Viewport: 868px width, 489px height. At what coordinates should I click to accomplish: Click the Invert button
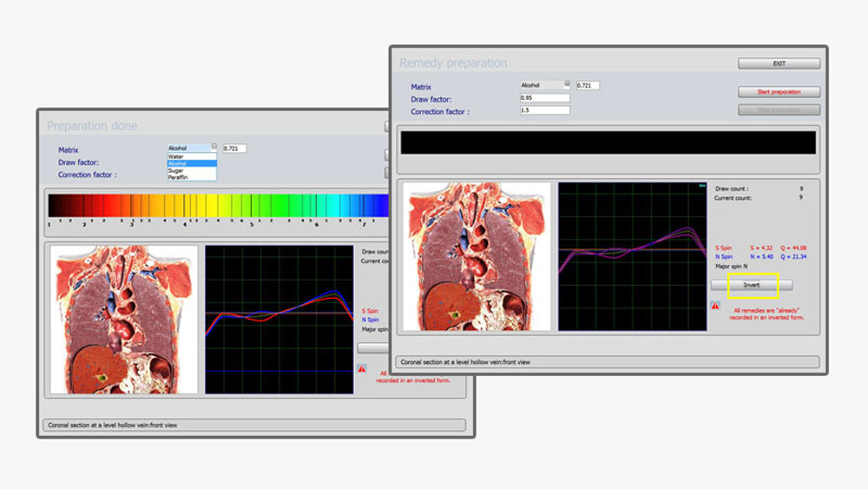751,284
